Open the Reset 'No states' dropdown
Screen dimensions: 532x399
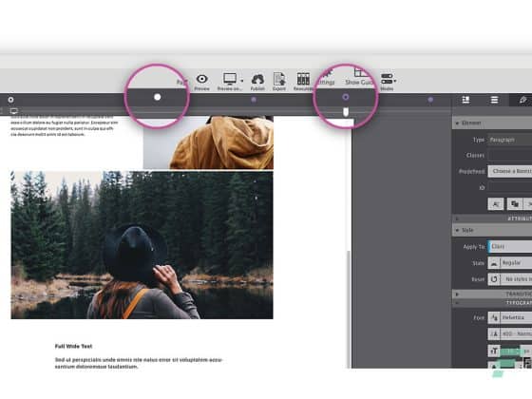click(516, 279)
